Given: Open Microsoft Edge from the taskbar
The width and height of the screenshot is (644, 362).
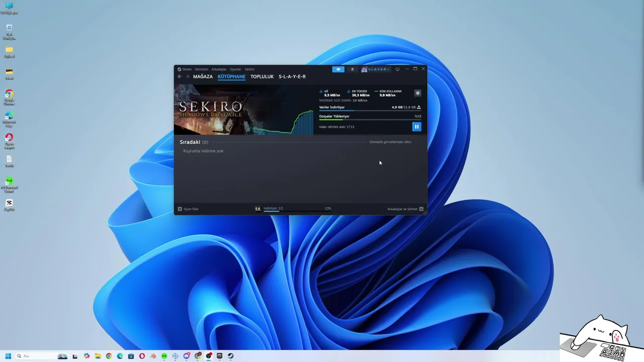Looking at the screenshot, I should pyautogui.click(x=120, y=356).
